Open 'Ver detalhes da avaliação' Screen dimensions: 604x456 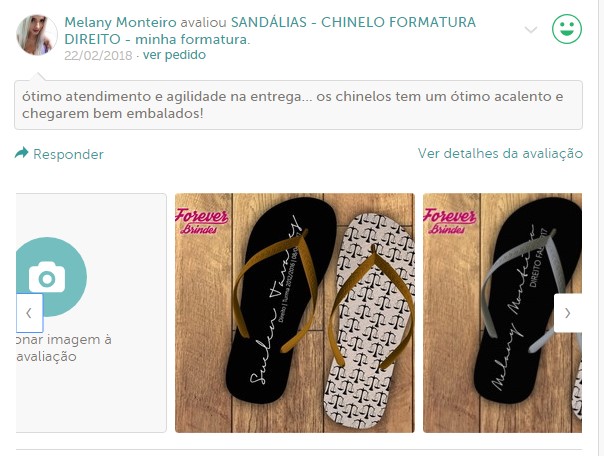pos(500,154)
